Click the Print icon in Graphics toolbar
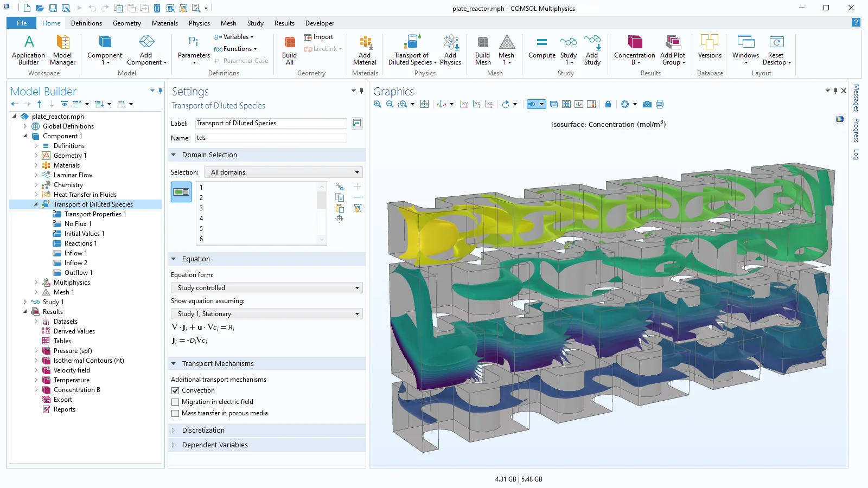 [660, 104]
